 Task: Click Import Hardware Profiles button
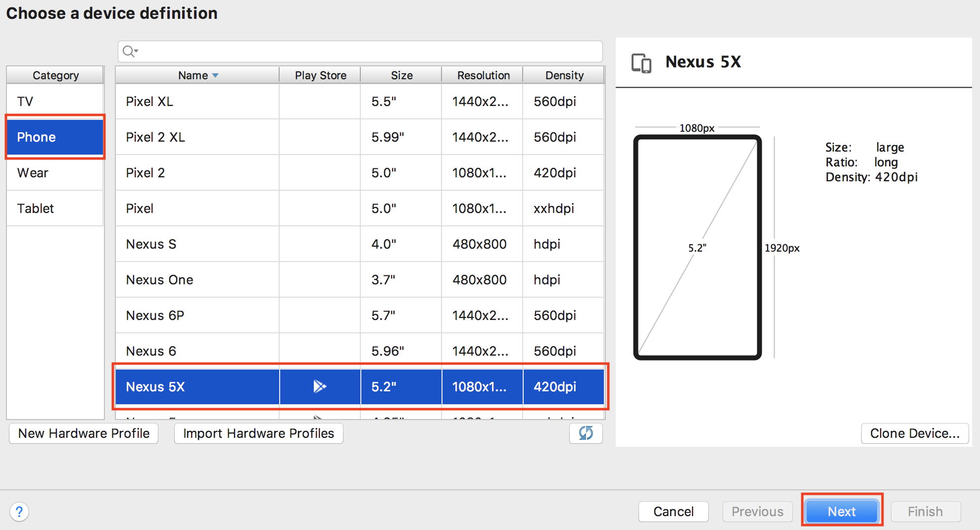[x=258, y=433]
